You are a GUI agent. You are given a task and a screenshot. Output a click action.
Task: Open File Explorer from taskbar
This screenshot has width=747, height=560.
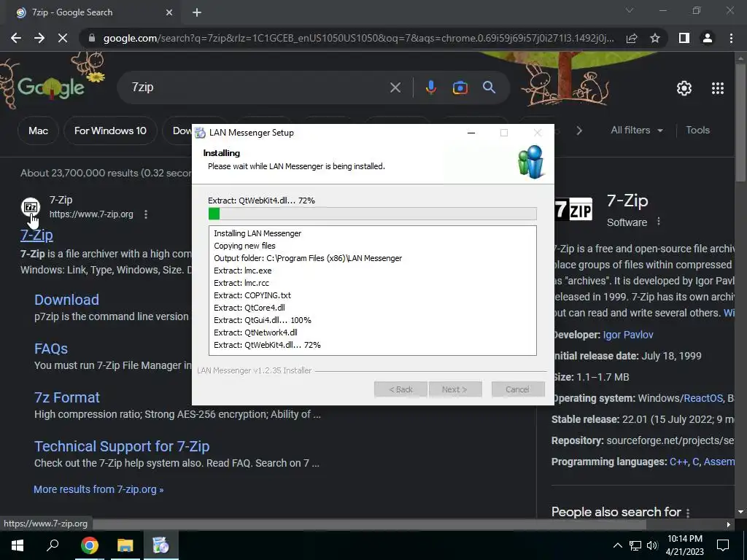tap(125, 545)
